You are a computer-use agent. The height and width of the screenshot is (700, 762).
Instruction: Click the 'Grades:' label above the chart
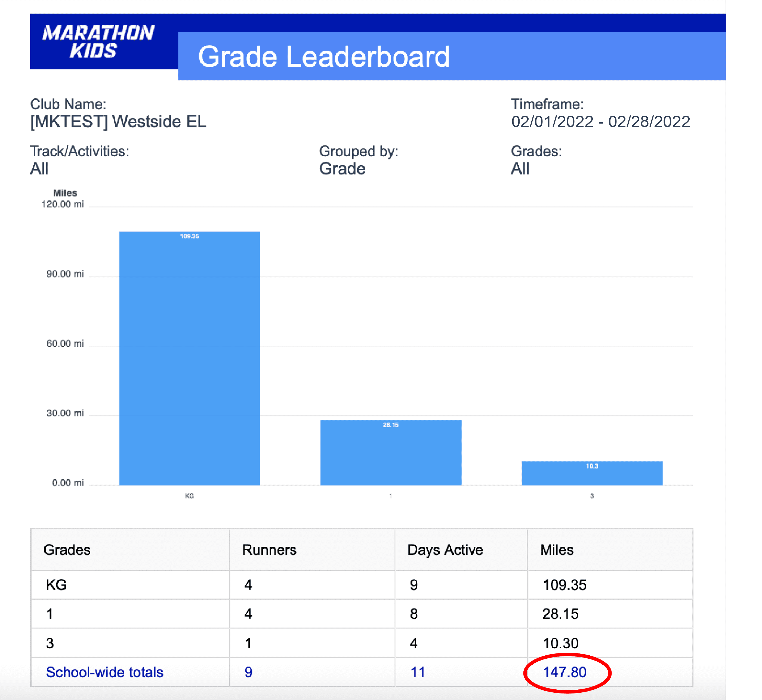tap(536, 151)
